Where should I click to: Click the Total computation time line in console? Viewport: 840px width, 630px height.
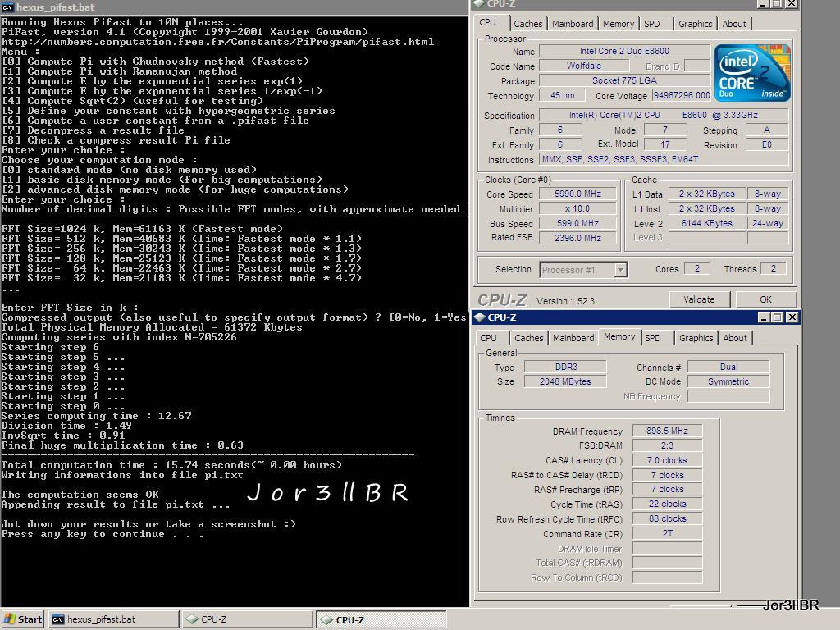click(x=171, y=465)
